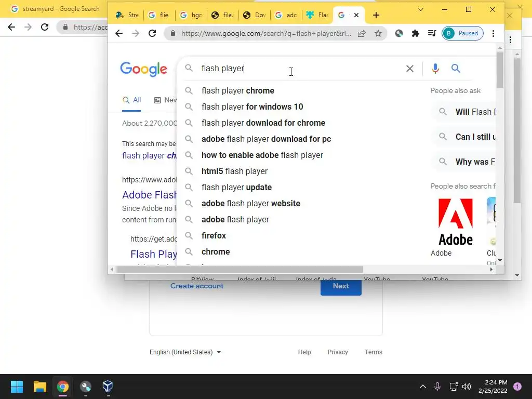Click the Next button in background window
The image size is (532, 399).
[x=341, y=287]
